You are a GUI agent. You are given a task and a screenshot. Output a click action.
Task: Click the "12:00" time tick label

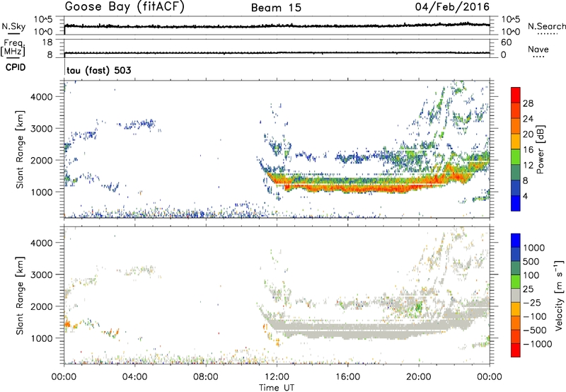point(277,377)
